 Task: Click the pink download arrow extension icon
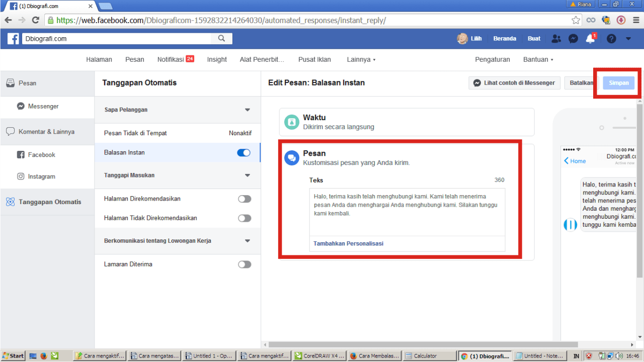coord(621,20)
